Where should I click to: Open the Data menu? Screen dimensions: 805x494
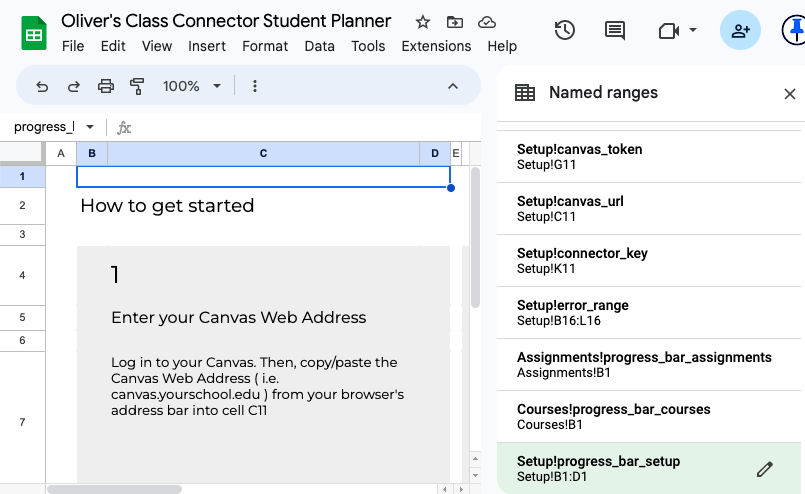[x=319, y=46]
